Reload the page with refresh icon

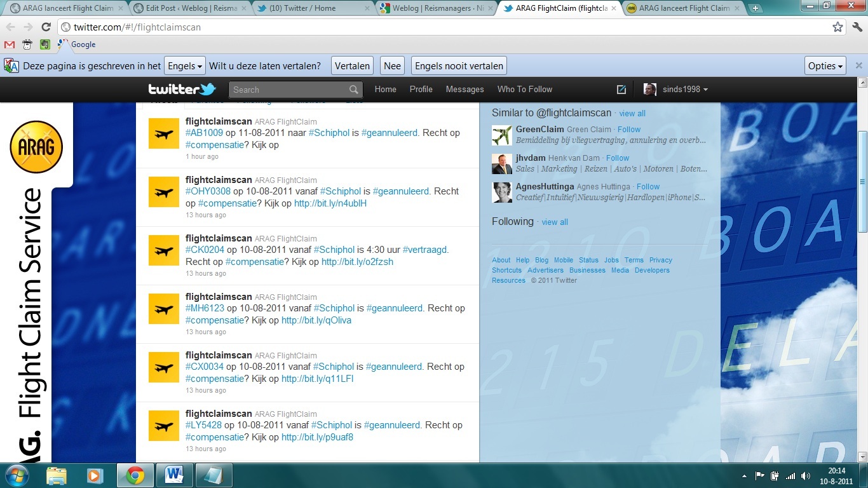point(46,27)
